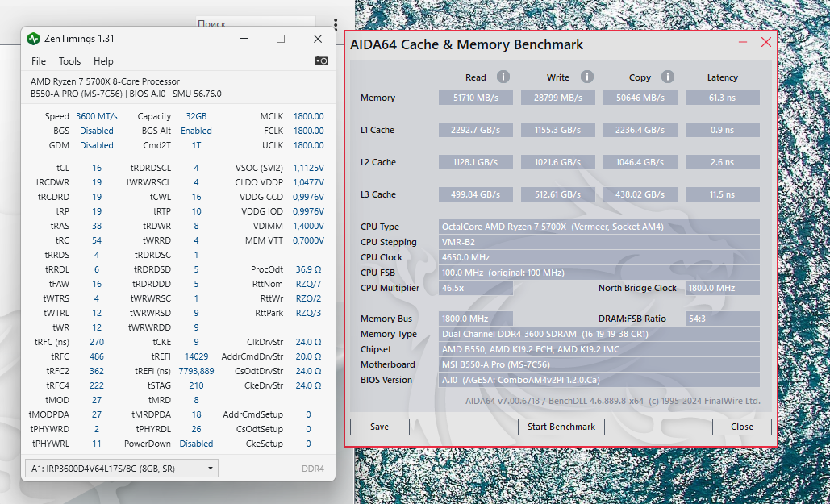
Task: Select L1 Cache read 2292.7 GB/s
Action: [476, 131]
